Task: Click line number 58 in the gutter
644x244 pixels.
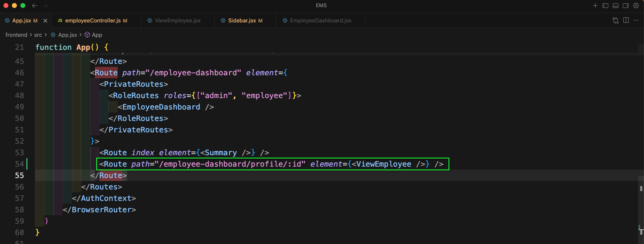Action: coord(19,210)
